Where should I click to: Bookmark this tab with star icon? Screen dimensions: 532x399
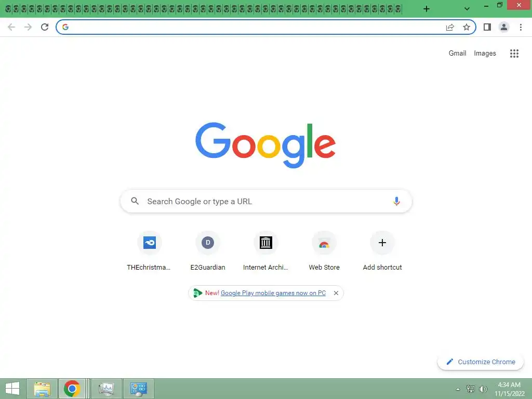click(467, 27)
